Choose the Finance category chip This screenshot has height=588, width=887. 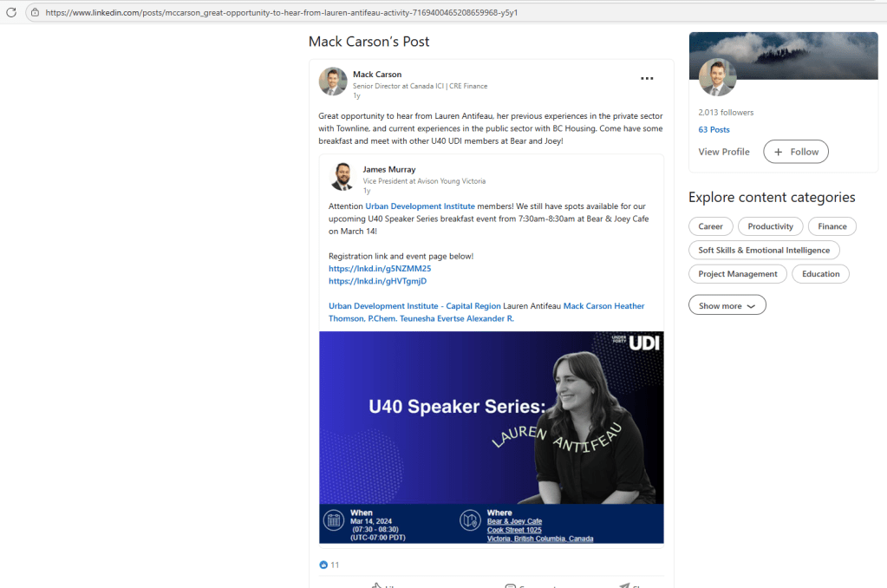[832, 226]
